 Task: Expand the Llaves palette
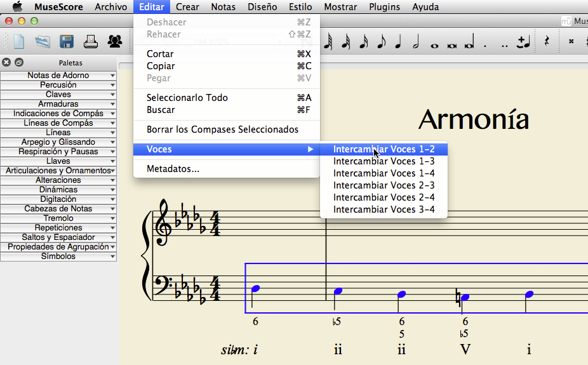point(58,161)
